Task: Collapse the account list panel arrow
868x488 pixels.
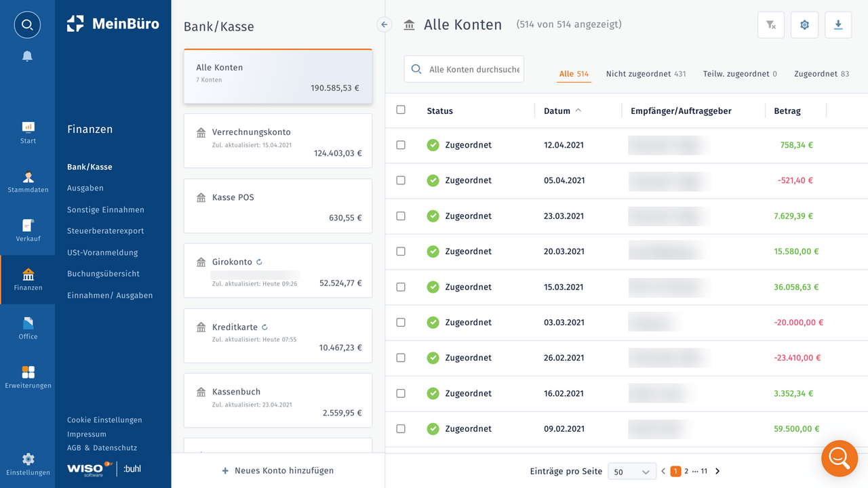Action: coord(384,25)
